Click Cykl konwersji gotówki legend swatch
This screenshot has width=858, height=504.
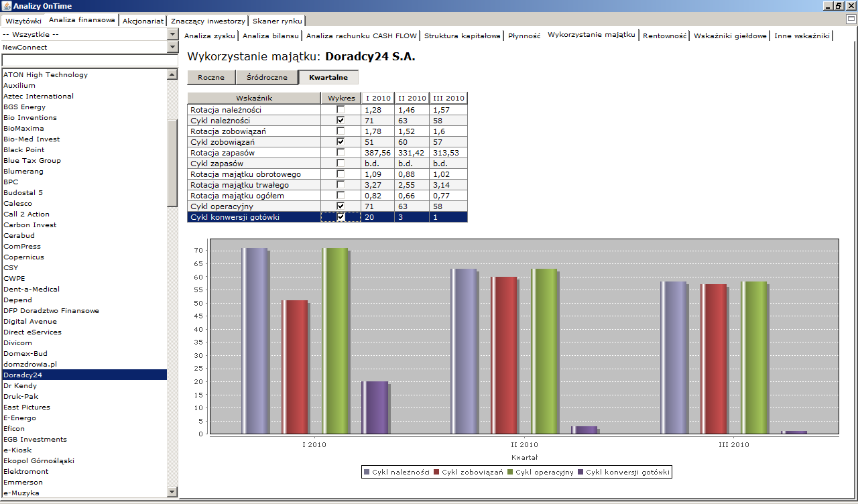click(x=580, y=472)
